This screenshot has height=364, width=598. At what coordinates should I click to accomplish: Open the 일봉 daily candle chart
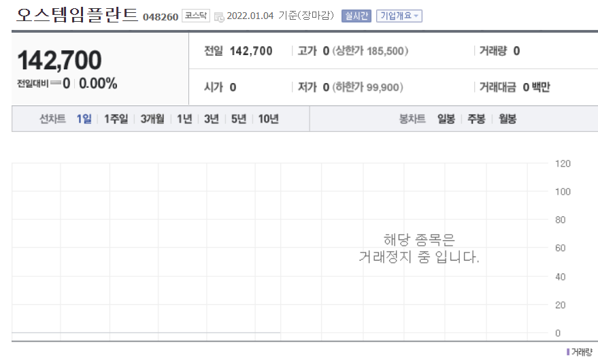click(446, 119)
